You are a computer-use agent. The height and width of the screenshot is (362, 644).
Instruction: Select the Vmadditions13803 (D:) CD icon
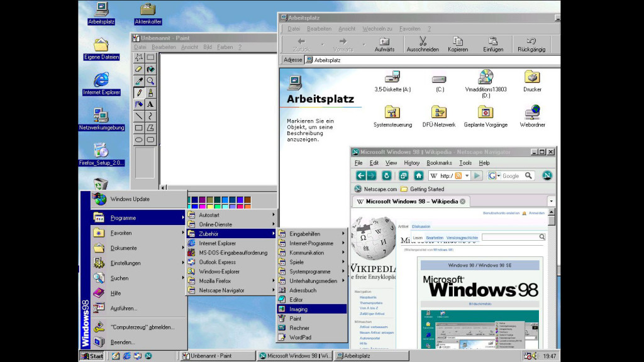486,84
